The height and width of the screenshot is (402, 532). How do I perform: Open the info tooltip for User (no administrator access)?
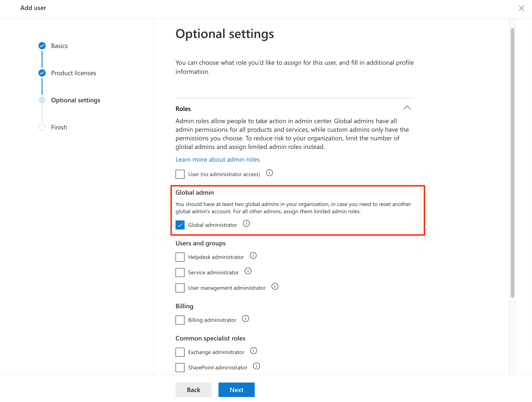[x=269, y=173]
